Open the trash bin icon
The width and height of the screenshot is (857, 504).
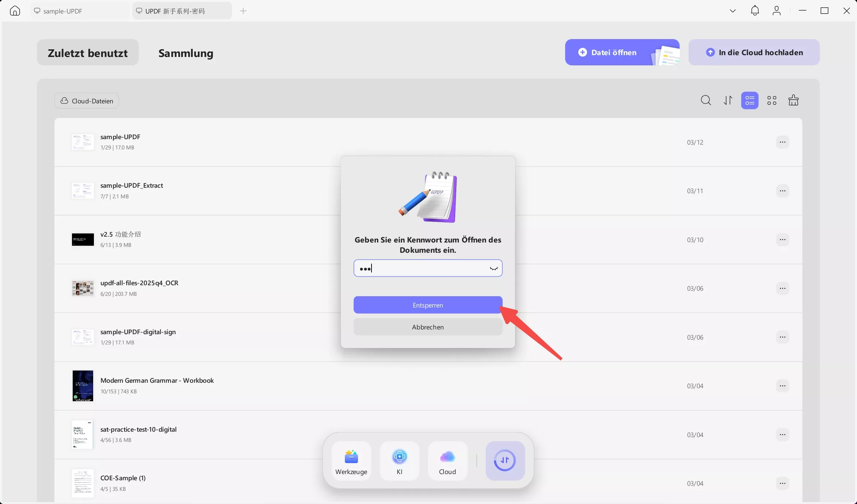[793, 100]
